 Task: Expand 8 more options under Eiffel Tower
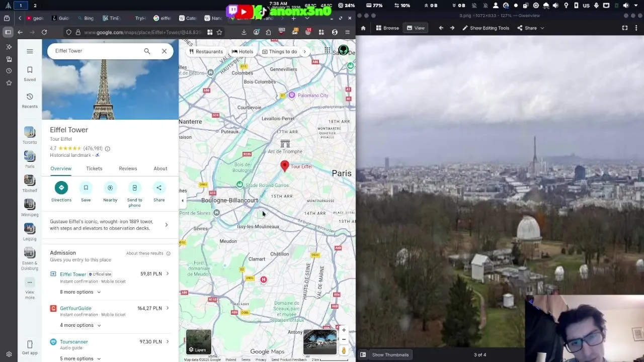tap(80, 292)
